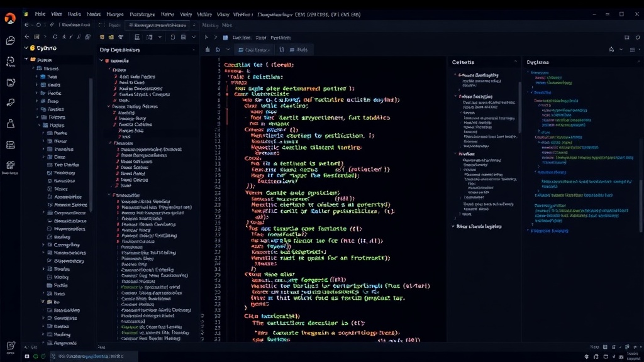Toggle the green status circle in bottom status bar
The image size is (644, 362).
pos(36,356)
